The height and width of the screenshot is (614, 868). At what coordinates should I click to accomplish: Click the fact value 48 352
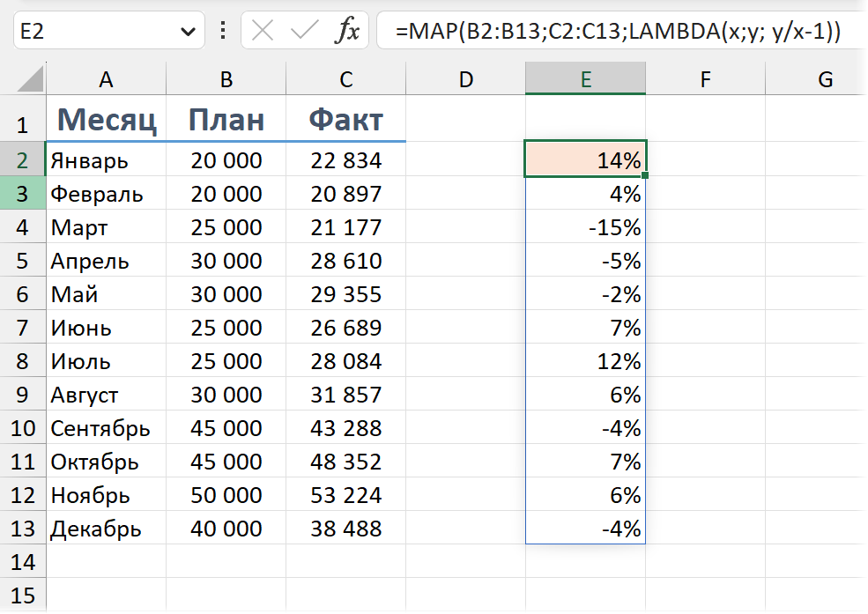pyautogui.click(x=346, y=462)
